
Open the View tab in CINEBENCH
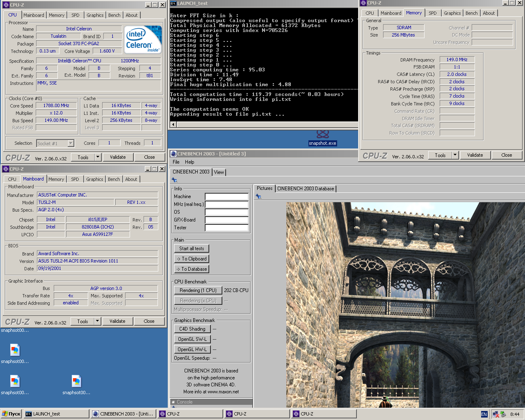point(219,172)
